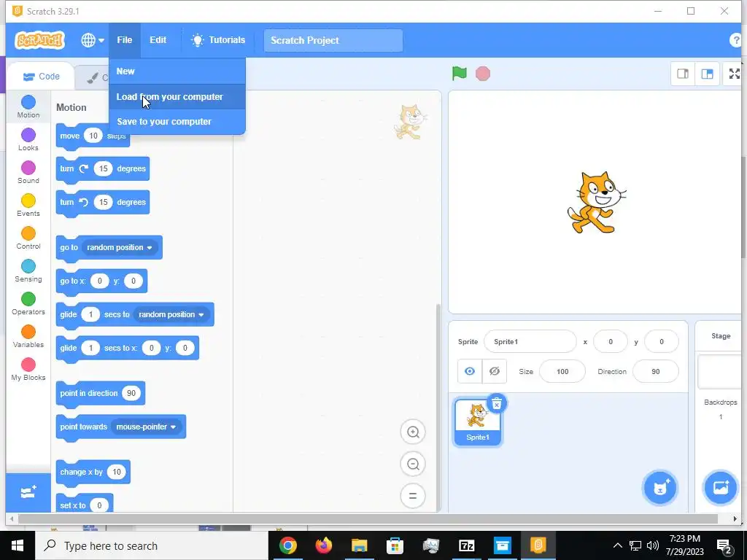Image resolution: width=747 pixels, height=560 pixels.
Task: Click the point in direction 90 block
Action: point(101,394)
